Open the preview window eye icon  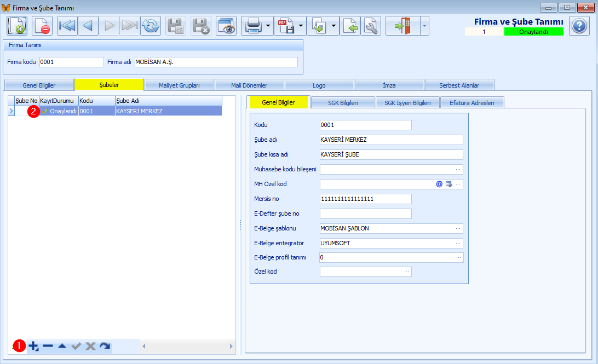point(226,26)
